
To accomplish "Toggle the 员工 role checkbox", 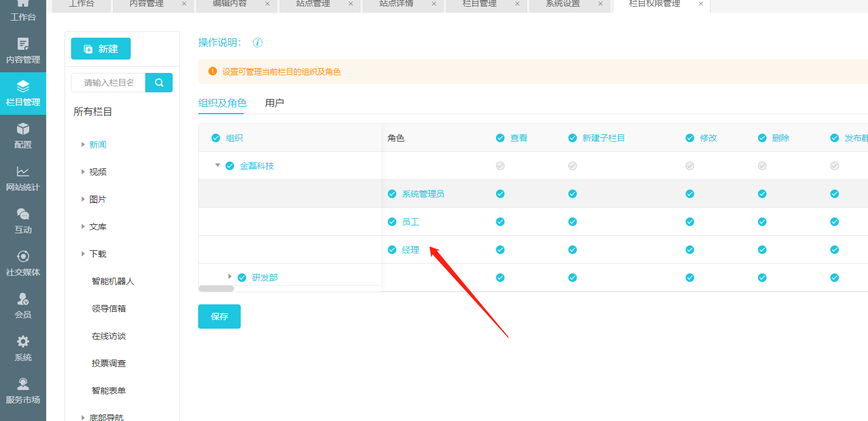I will pos(392,222).
